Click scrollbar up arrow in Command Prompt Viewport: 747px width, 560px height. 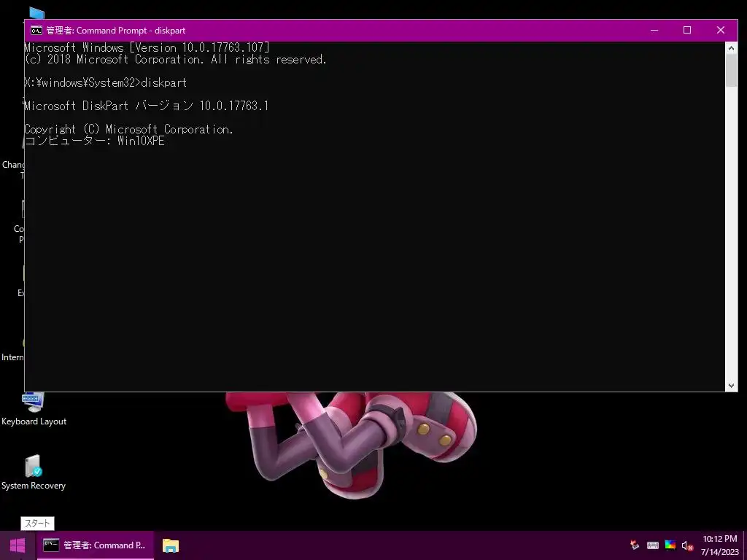(x=731, y=48)
